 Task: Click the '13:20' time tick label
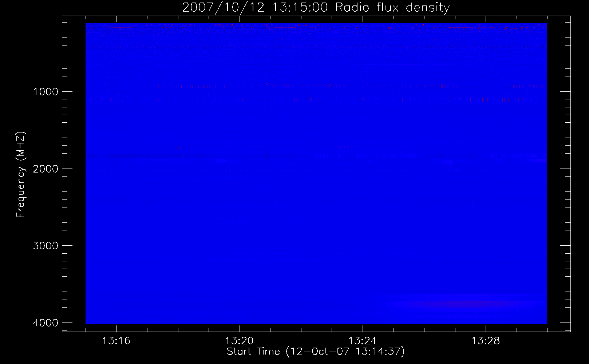[239, 341]
